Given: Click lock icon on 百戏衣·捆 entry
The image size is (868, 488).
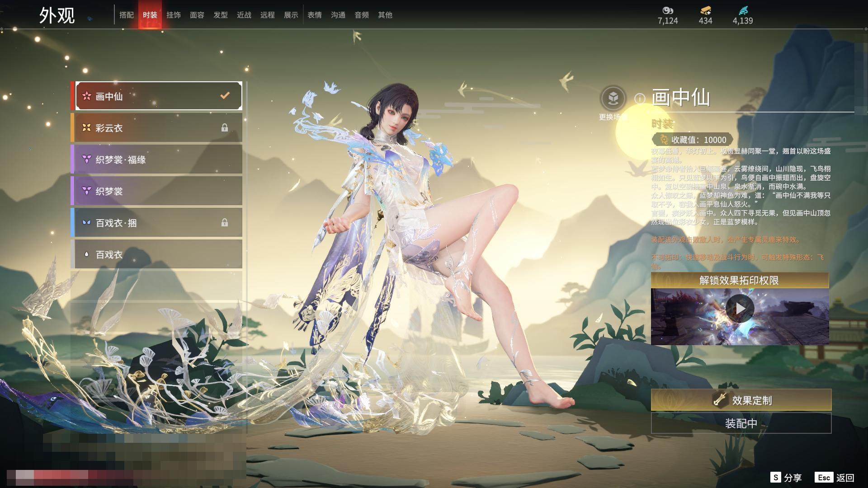Looking at the screenshot, I should point(224,223).
